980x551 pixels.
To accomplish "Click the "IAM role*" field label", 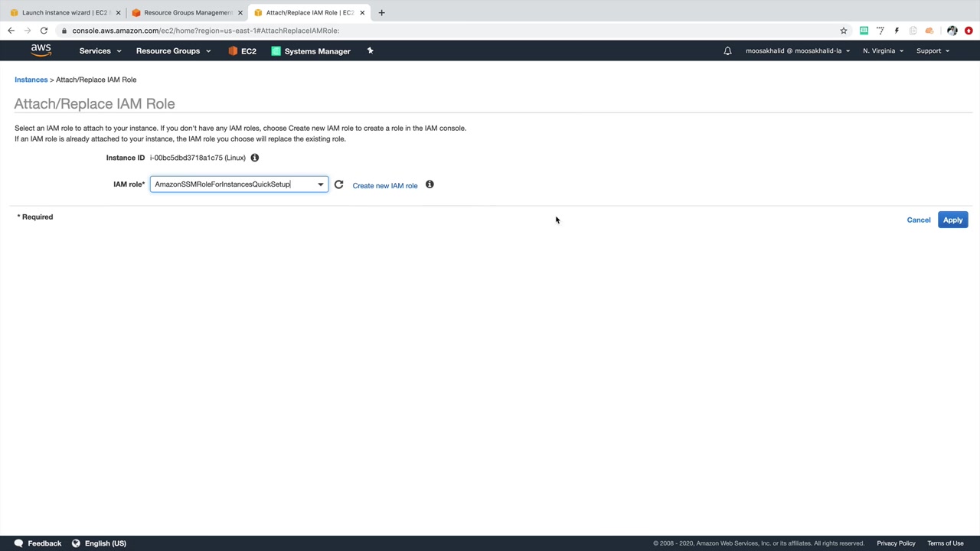I will [x=129, y=184].
